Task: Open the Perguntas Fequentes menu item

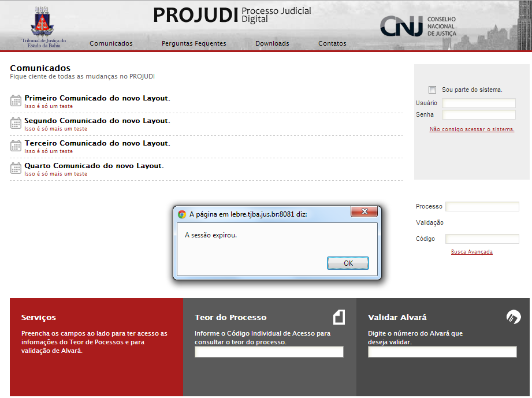Action: (x=194, y=43)
